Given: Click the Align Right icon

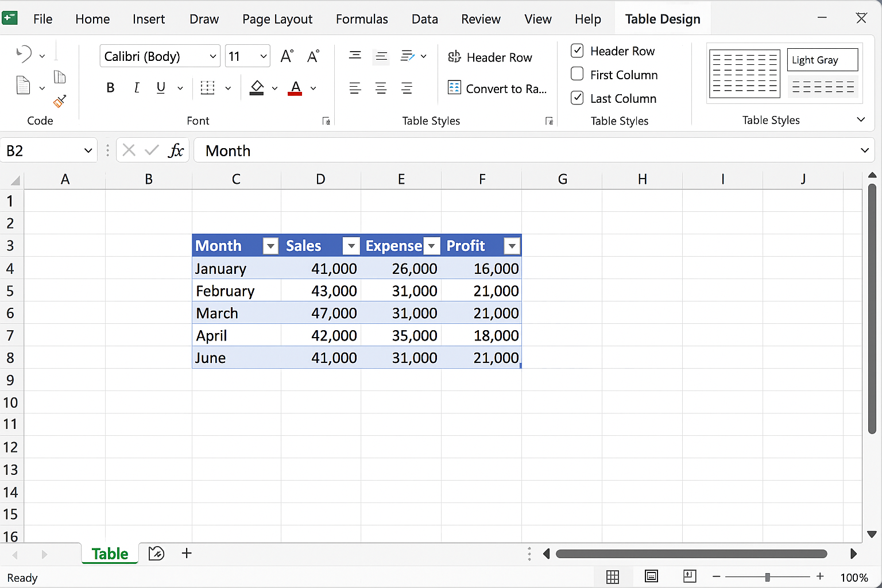Looking at the screenshot, I should (407, 88).
